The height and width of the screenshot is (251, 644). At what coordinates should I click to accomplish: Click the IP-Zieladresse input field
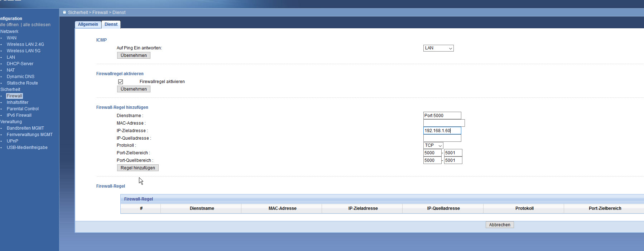(x=442, y=131)
